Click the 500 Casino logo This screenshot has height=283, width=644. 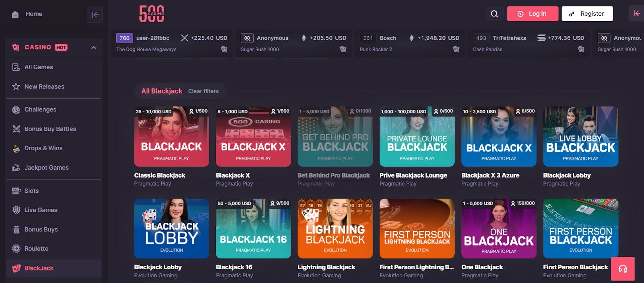152,14
